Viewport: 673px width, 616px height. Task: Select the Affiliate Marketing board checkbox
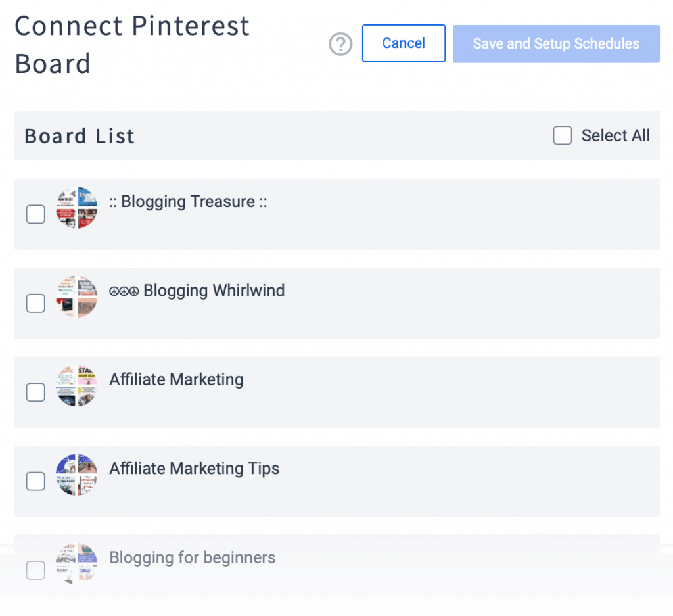click(x=35, y=392)
